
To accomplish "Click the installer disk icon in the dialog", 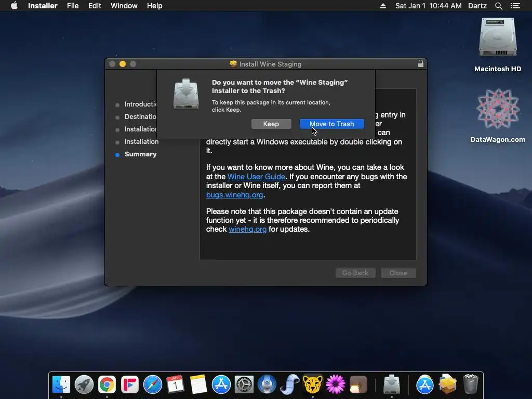I will point(185,94).
